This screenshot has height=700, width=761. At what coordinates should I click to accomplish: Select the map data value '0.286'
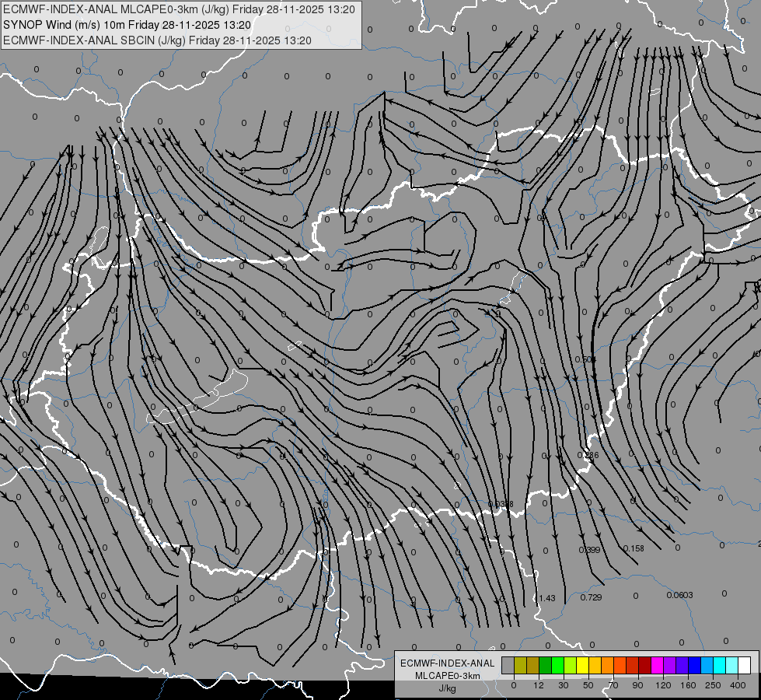coord(588,455)
